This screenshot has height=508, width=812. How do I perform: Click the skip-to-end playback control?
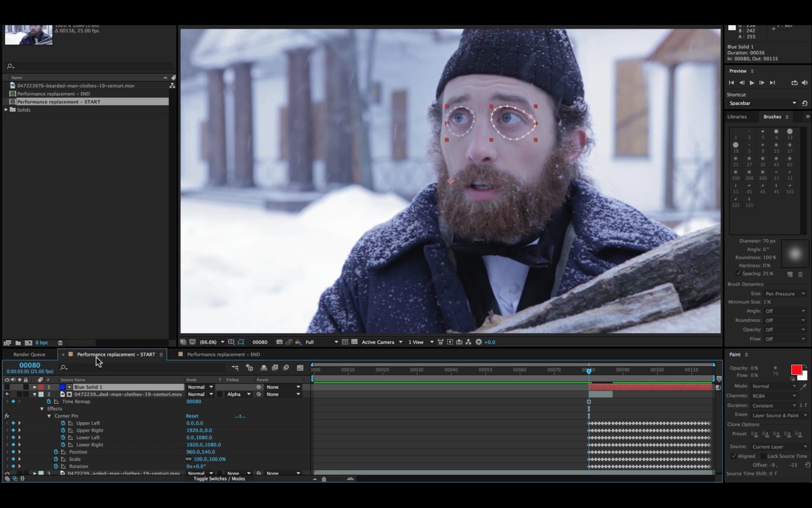772,83
